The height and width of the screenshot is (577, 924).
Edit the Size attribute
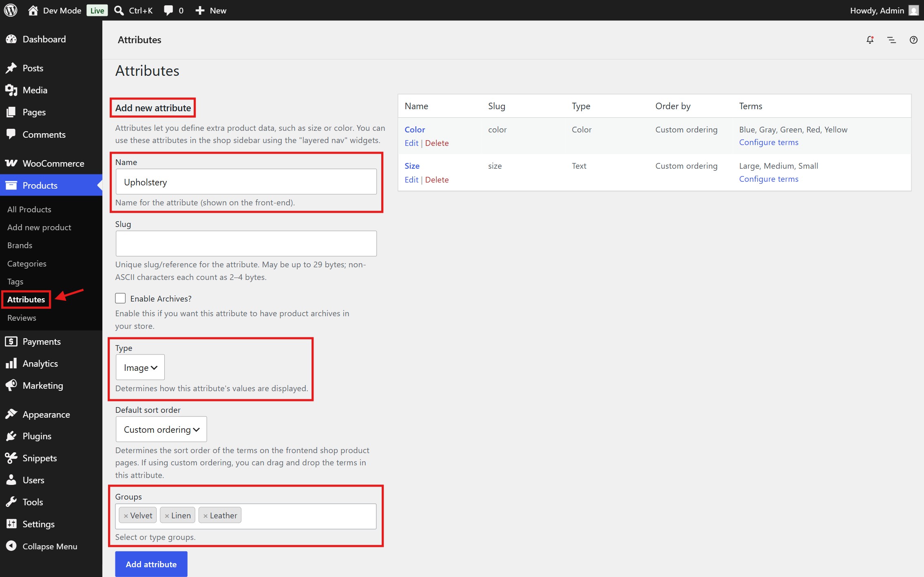(411, 180)
